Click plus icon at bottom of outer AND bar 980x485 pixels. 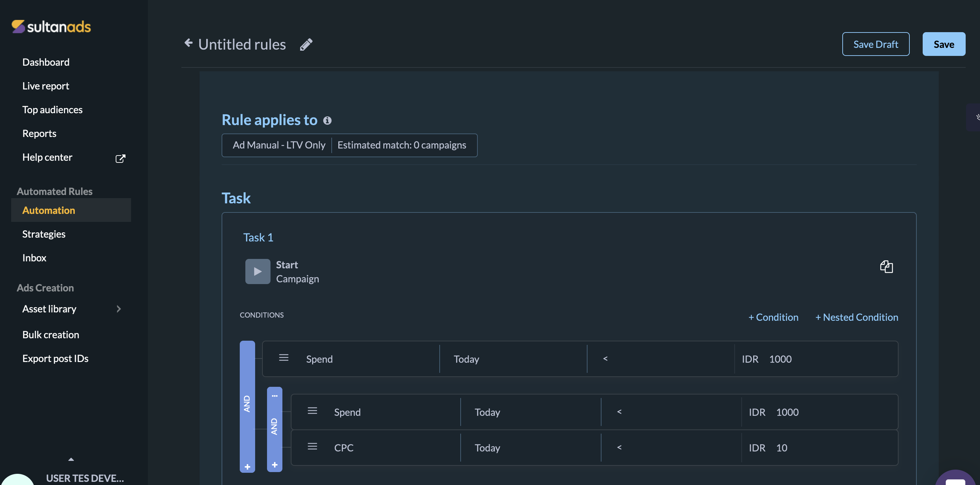247,467
